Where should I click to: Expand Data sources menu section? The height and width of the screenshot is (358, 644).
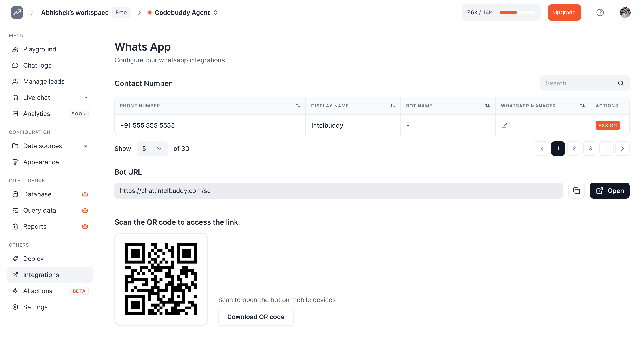click(86, 146)
